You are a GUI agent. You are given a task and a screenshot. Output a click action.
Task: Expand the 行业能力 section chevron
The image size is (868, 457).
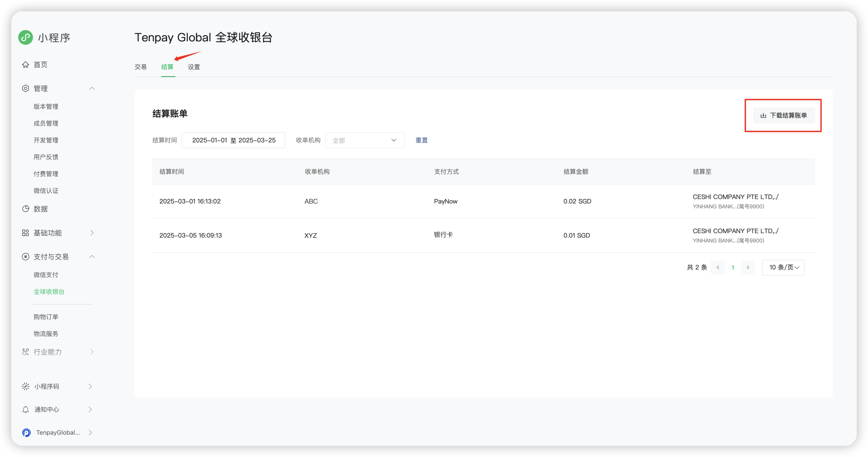click(x=92, y=352)
